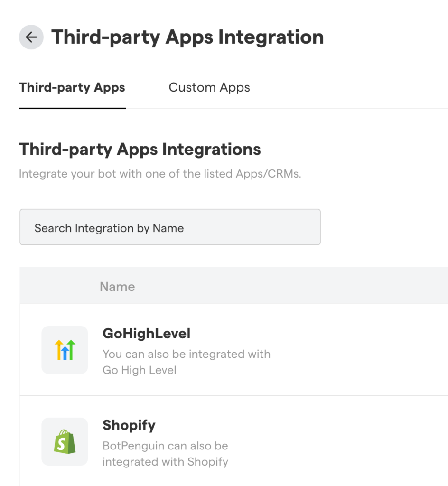
Task: Click the Third-party Apps Integrations section heading
Action: pyautogui.click(x=140, y=149)
